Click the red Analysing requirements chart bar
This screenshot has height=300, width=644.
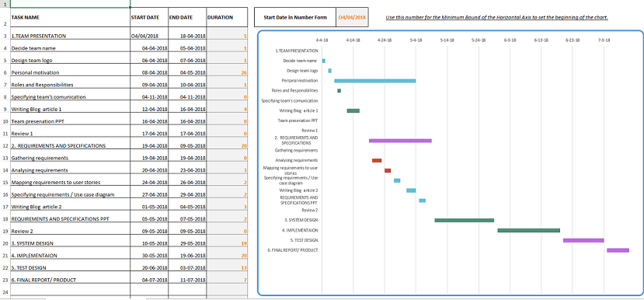pos(377,161)
